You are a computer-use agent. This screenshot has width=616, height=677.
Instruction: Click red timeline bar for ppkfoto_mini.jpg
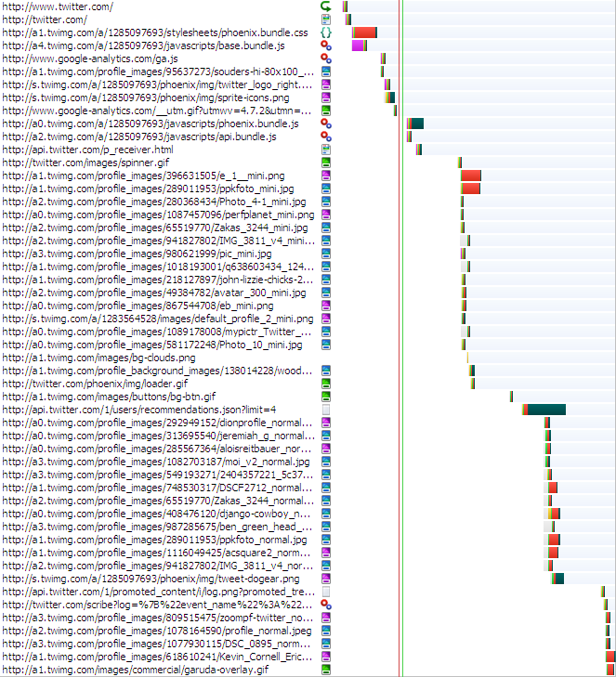click(x=471, y=189)
